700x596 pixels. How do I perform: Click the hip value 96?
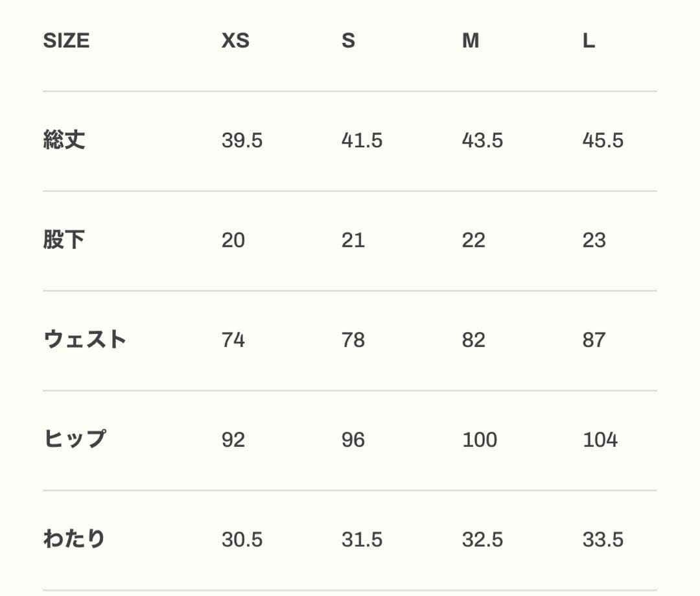(353, 440)
